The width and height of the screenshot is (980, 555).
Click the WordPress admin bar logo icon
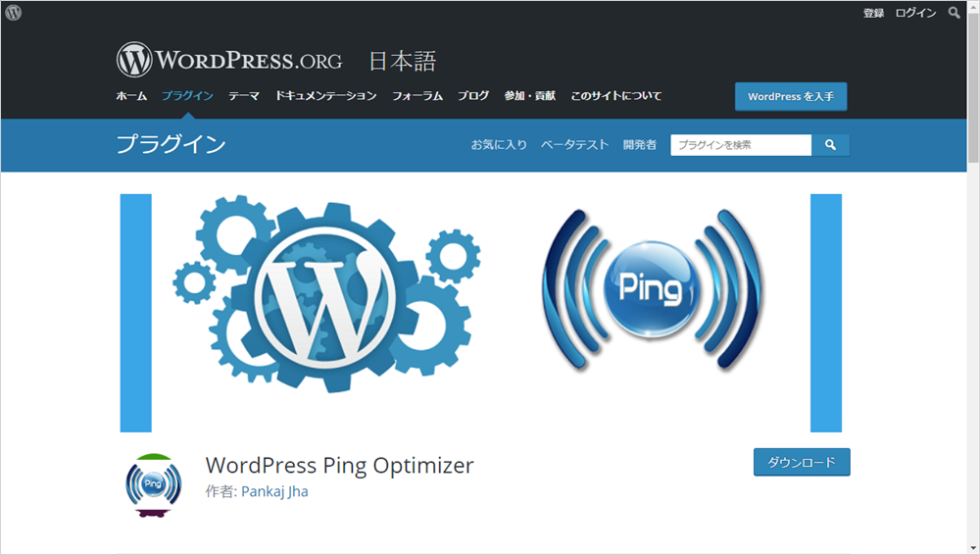click(x=13, y=13)
